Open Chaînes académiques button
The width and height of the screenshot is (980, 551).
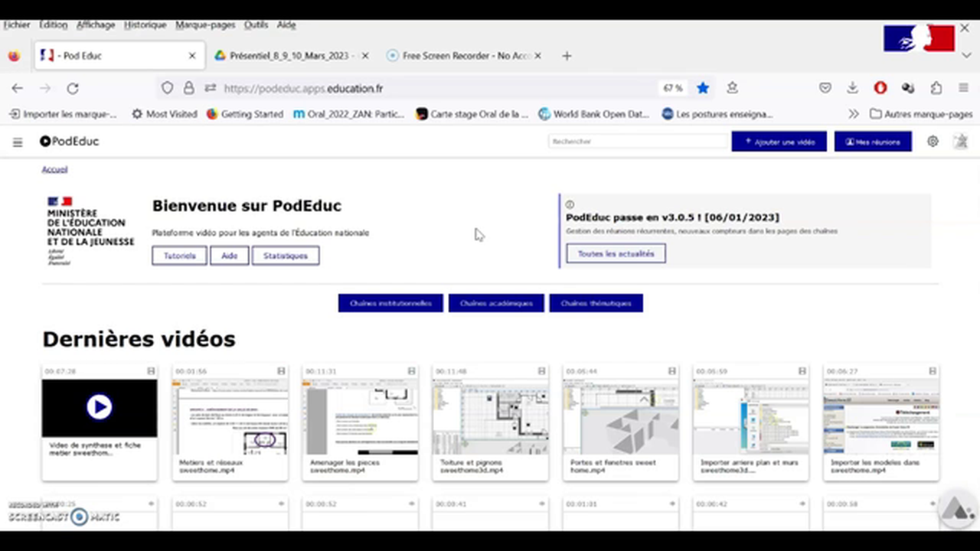tap(496, 303)
